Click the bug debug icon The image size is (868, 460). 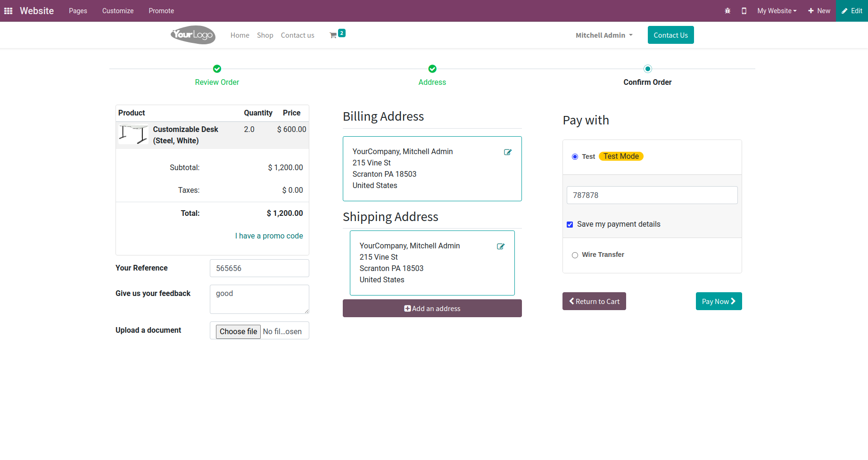point(727,11)
